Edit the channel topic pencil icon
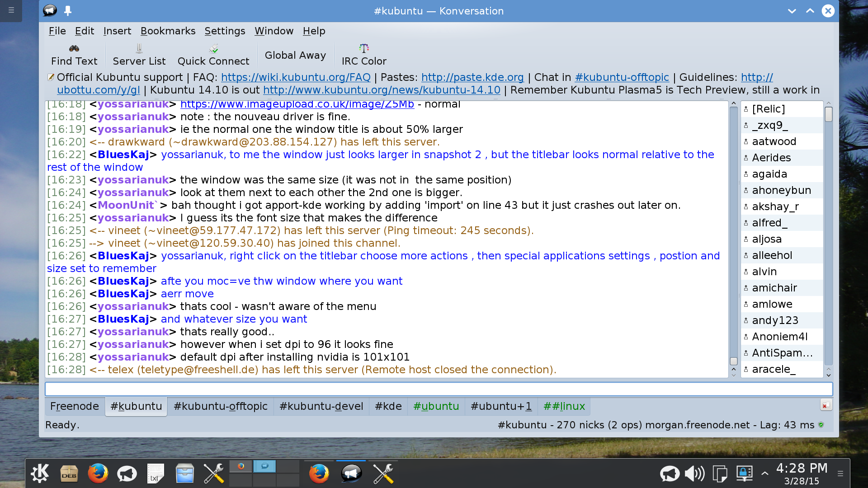Image resolution: width=868 pixels, height=488 pixels. point(51,77)
